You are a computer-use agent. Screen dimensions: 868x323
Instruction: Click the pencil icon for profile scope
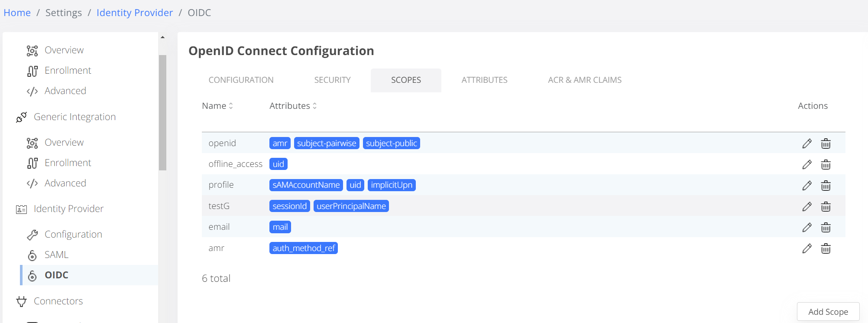pyautogui.click(x=806, y=186)
